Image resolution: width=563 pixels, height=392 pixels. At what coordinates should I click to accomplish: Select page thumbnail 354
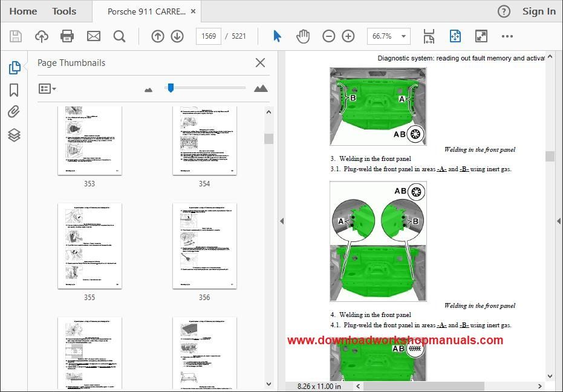204,140
